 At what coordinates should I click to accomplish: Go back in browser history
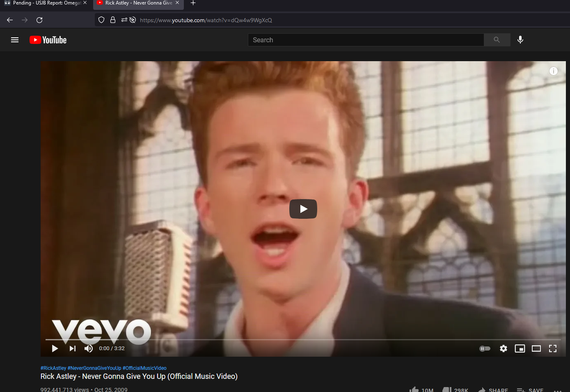10,20
